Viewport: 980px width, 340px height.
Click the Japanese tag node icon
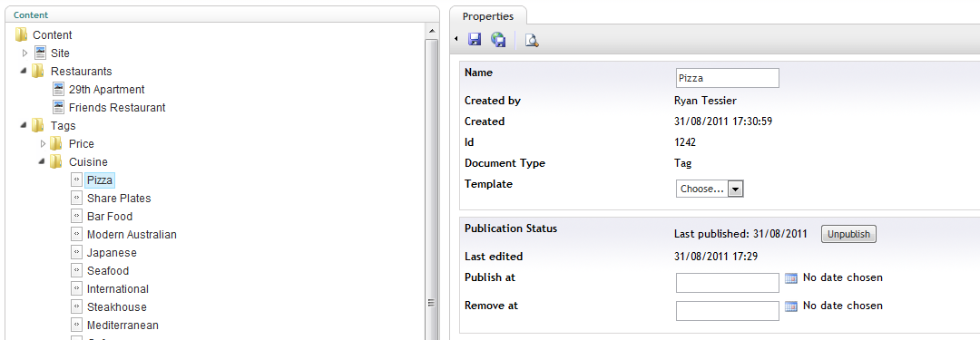coord(76,252)
